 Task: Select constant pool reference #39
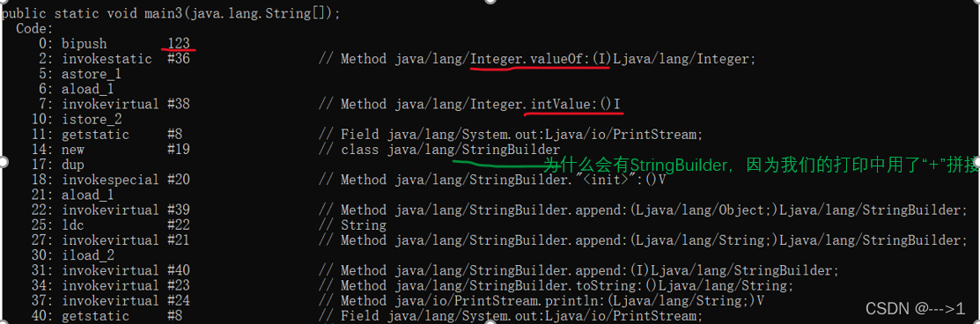[178, 210]
